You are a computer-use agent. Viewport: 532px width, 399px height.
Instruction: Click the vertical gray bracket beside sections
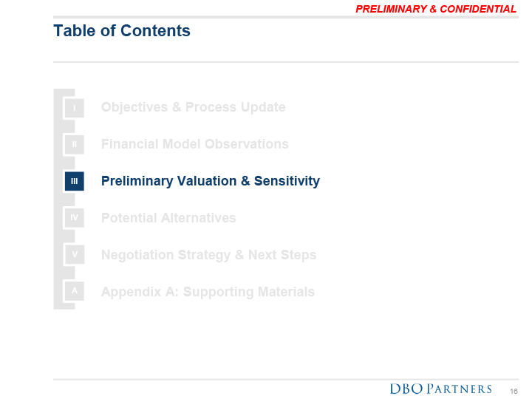pyautogui.click(x=57, y=199)
